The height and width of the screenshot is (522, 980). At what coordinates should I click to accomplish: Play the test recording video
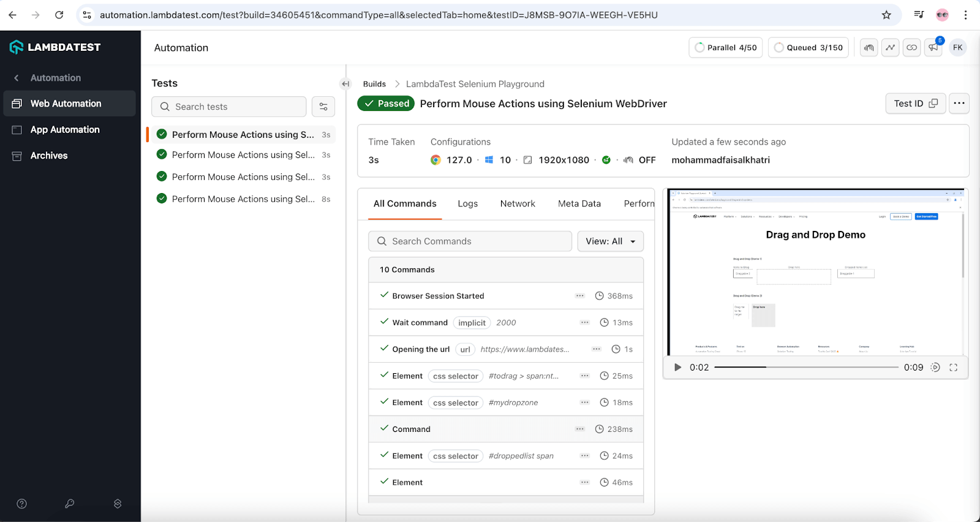coord(677,368)
